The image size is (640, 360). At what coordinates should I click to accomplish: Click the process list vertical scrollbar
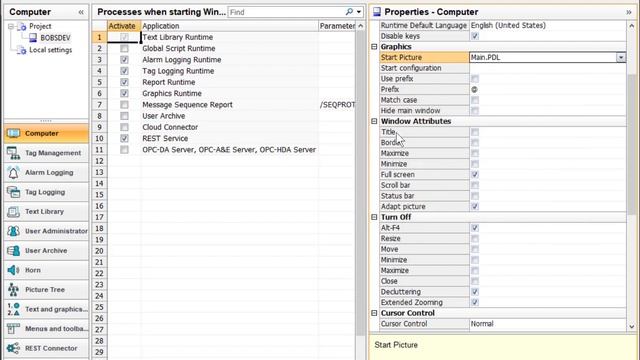tap(360, 184)
